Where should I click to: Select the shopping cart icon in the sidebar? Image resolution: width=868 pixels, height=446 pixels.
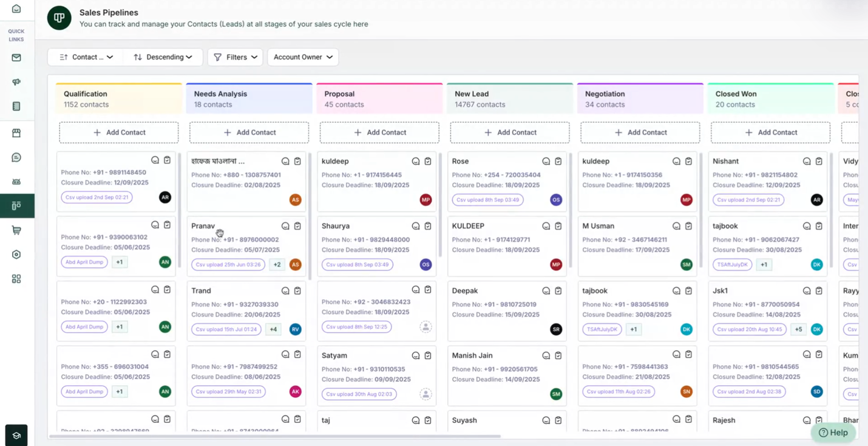[16, 230]
